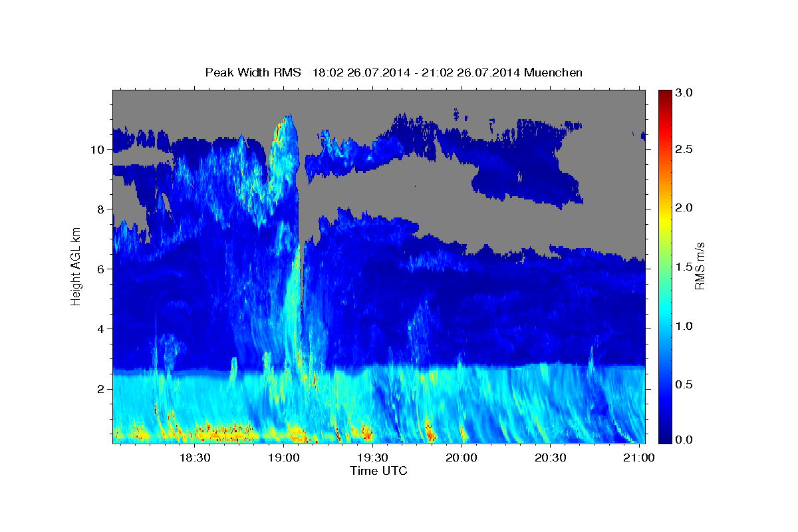This screenshot has width=798, height=532.
Task: Click the location name 'Muenchen' in title
Action: [553, 72]
